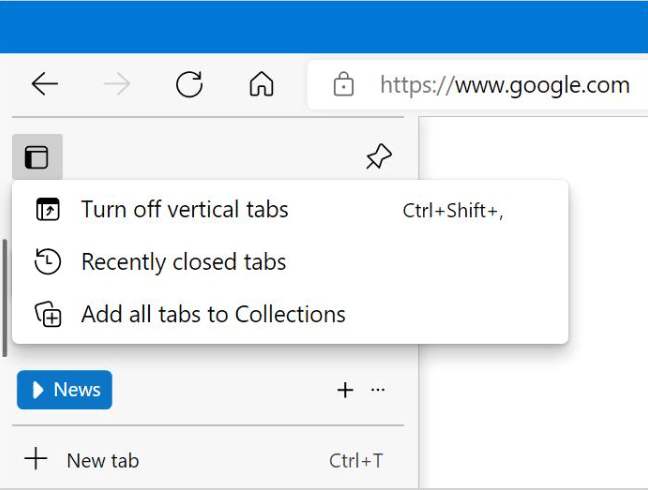This screenshot has width=648, height=490.
Task: Click the Add all tabs to Collections icon
Action: [48, 314]
